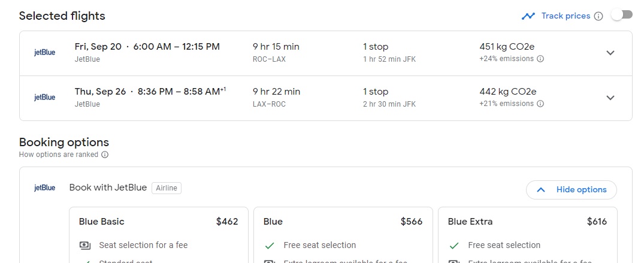Screen dimensions: 644x263
Task: Expand the ROC–LAX flight details chevron
Action: (610, 53)
